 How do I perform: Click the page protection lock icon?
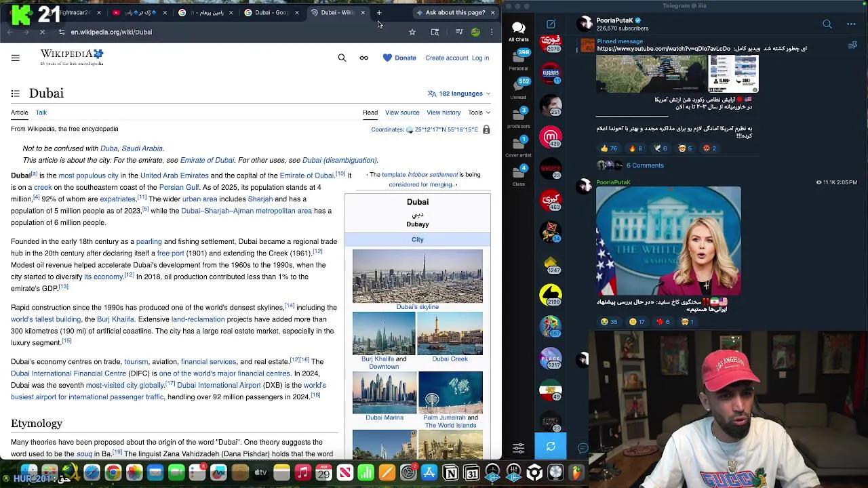coord(486,129)
